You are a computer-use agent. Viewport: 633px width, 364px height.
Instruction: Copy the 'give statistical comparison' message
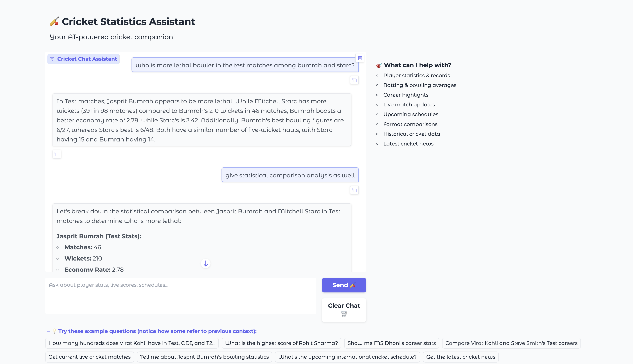(354, 190)
